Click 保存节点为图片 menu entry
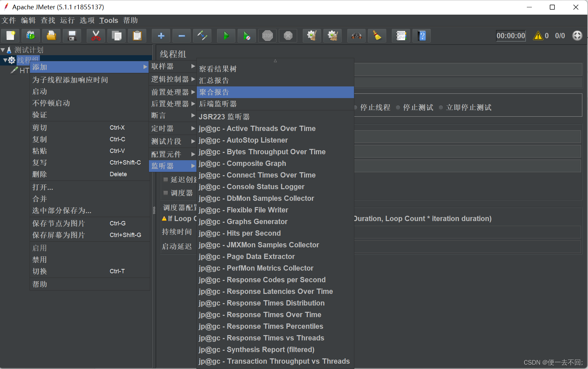This screenshot has width=588, height=369. pos(90,223)
